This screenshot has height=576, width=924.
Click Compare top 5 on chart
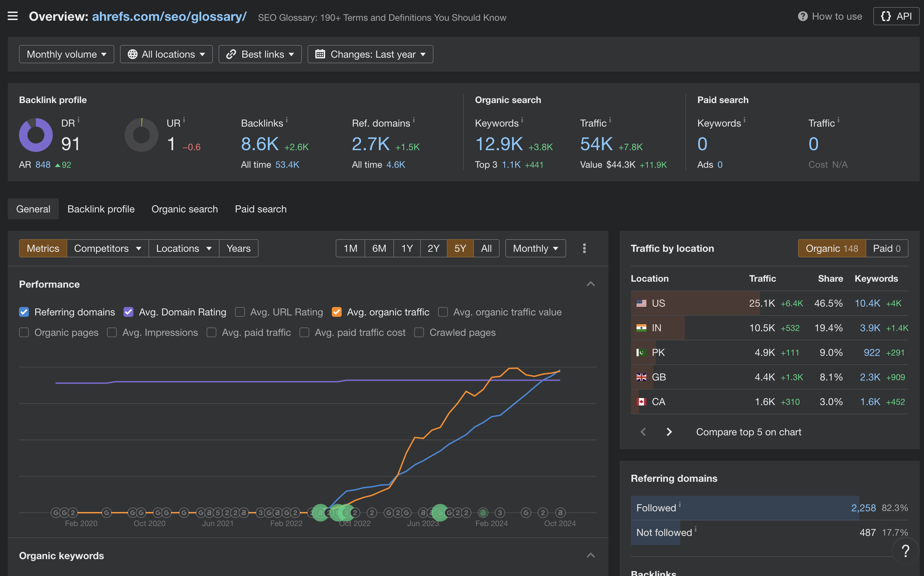[749, 431]
